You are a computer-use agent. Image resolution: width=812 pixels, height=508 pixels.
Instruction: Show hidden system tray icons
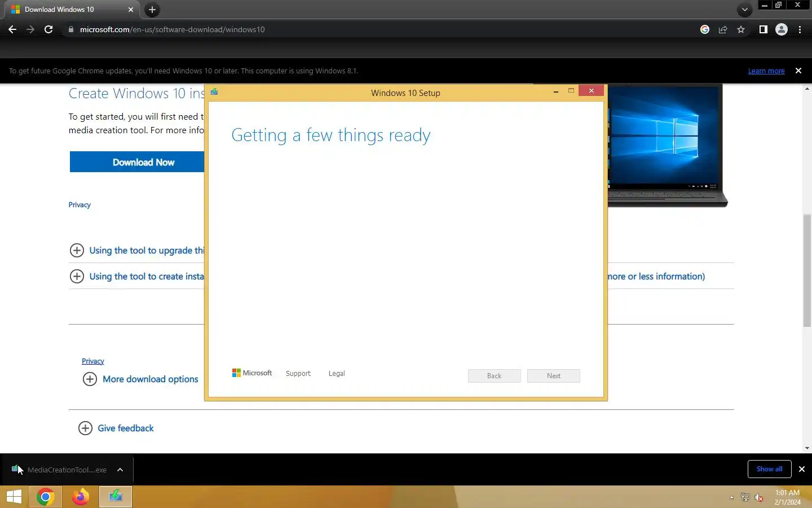[x=731, y=497]
